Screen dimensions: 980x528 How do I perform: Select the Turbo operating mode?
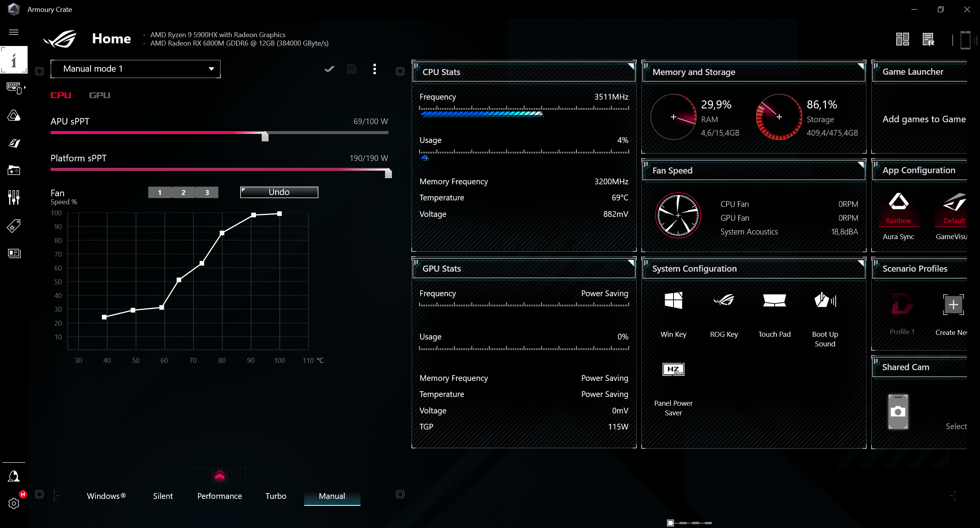click(x=275, y=496)
